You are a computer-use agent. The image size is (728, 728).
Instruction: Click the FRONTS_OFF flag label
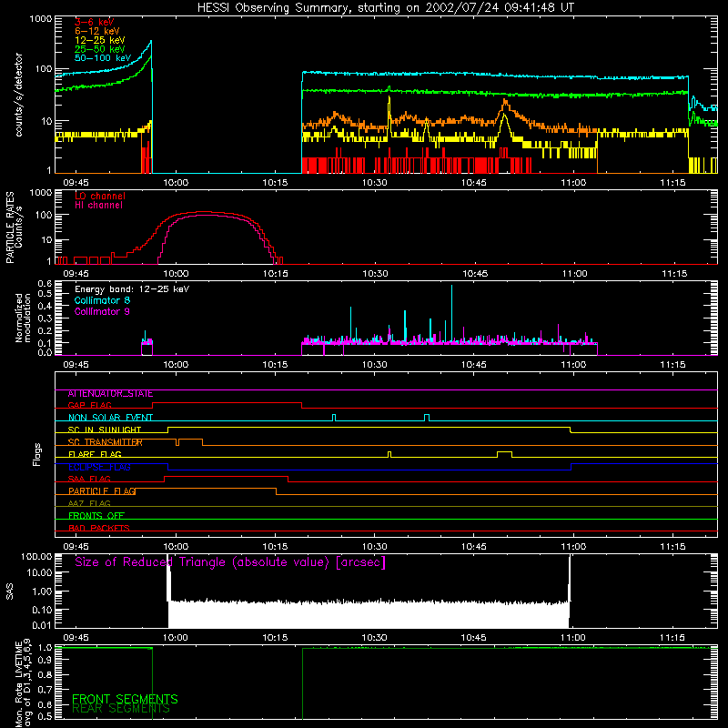coord(96,516)
